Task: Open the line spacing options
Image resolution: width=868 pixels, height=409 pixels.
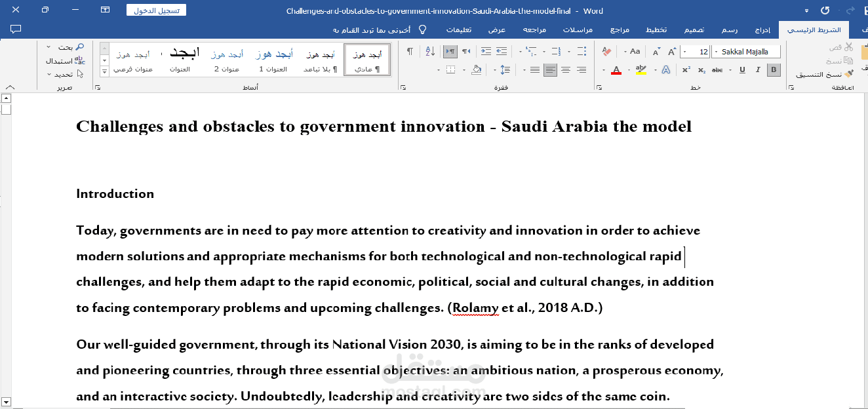Action: 505,69
